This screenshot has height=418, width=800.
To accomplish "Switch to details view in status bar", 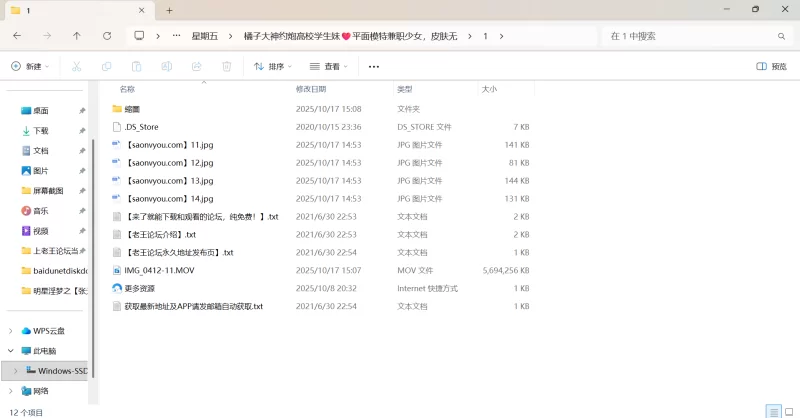I will click(772, 411).
